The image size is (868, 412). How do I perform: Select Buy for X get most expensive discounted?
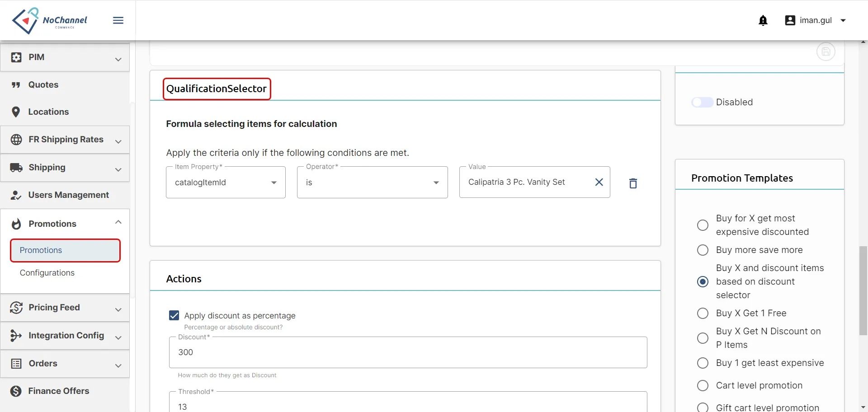[x=703, y=225]
